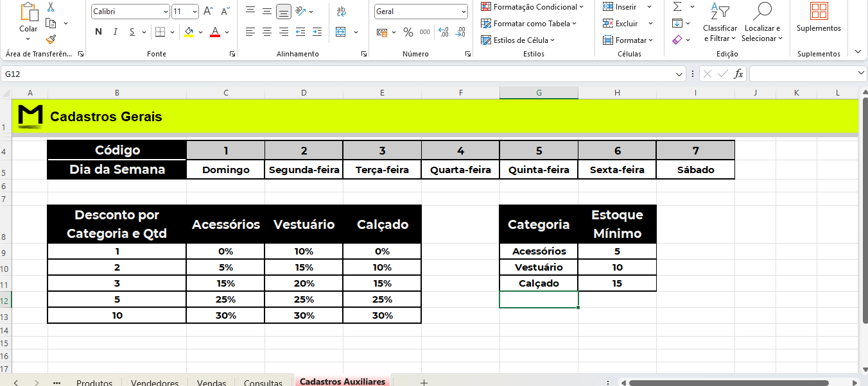Apply top vertical alignment
The height and width of the screenshot is (386, 868).
click(250, 11)
